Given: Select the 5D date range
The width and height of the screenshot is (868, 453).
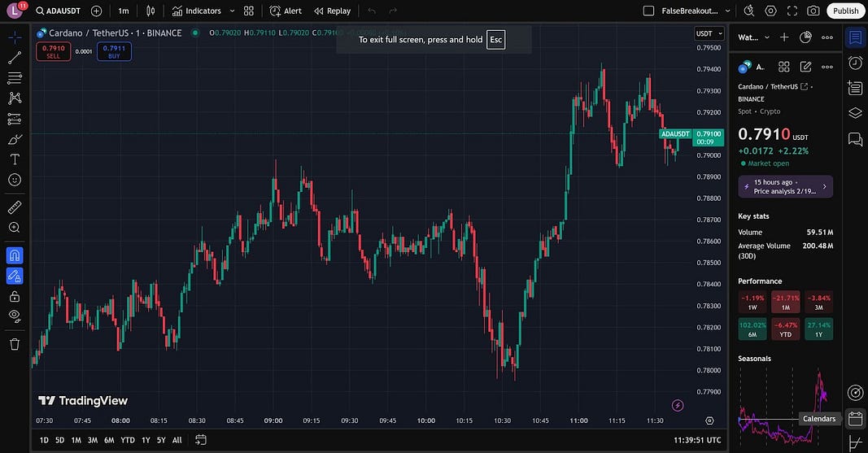Looking at the screenshot, I should (x=59, y=440).
